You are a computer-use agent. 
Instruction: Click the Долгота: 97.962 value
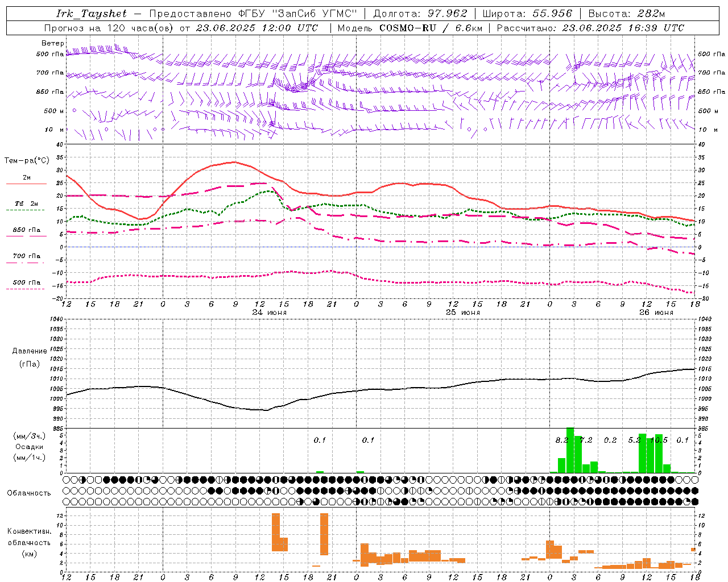pos(420,14)
